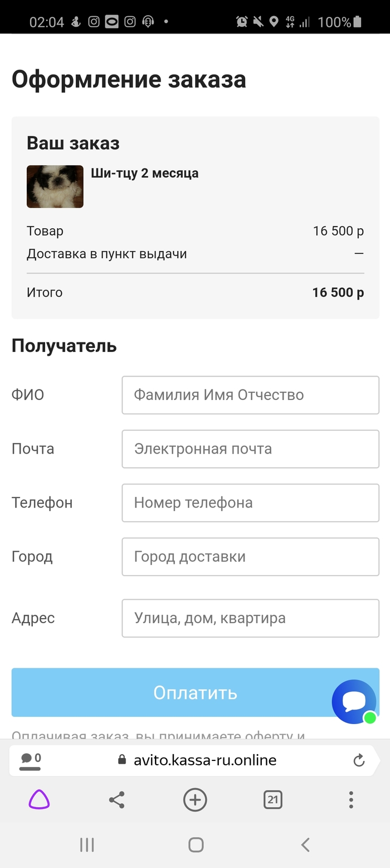Viewport: 390px width, 868px height.
Task: Click the Оплатить payment button
Action: (x=167, y=692)
